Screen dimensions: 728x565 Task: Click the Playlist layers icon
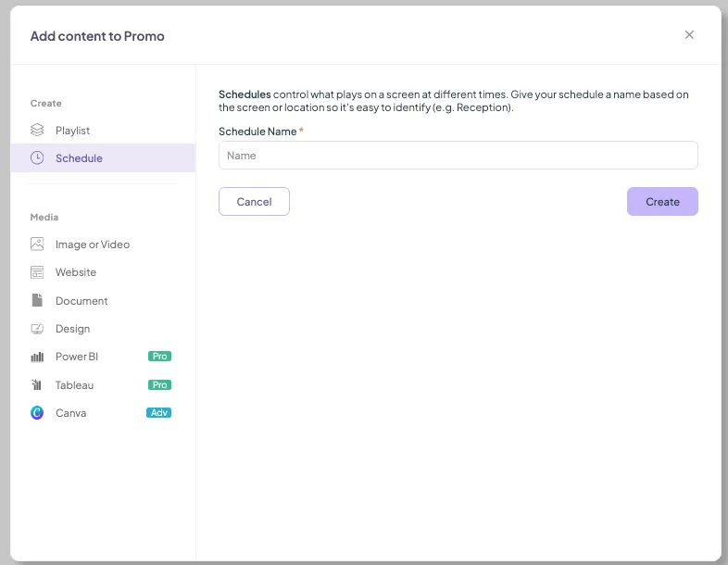(37, 130)
